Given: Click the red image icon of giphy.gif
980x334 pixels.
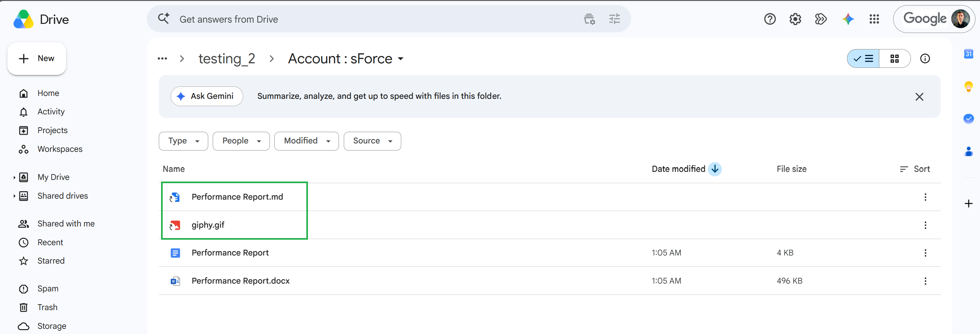Looking at the screenshot, I should coord(175,225).
